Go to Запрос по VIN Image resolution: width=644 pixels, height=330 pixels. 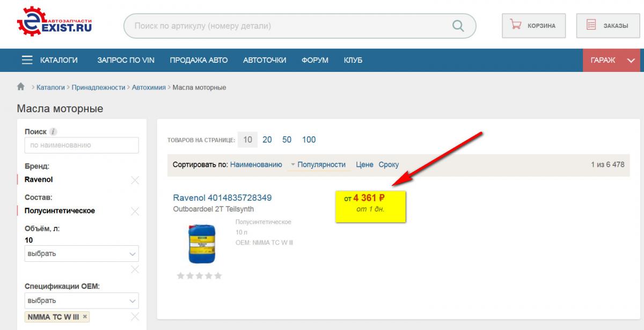126,60
